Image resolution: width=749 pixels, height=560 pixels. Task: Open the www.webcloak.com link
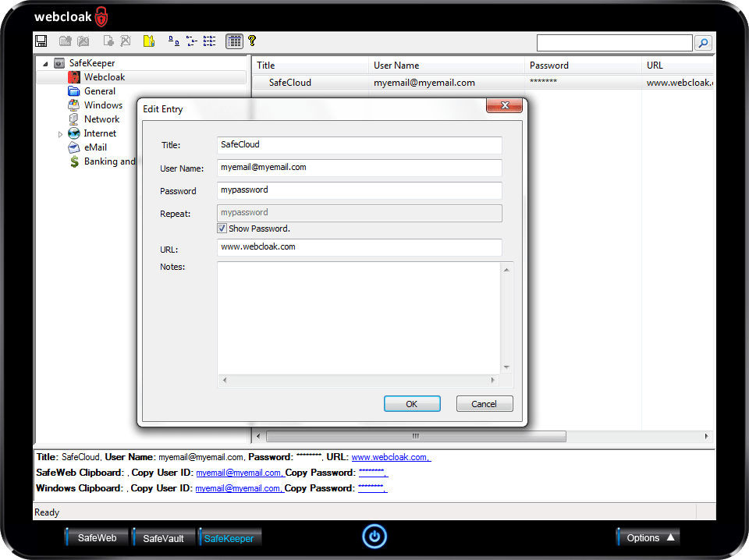[390, 457]
